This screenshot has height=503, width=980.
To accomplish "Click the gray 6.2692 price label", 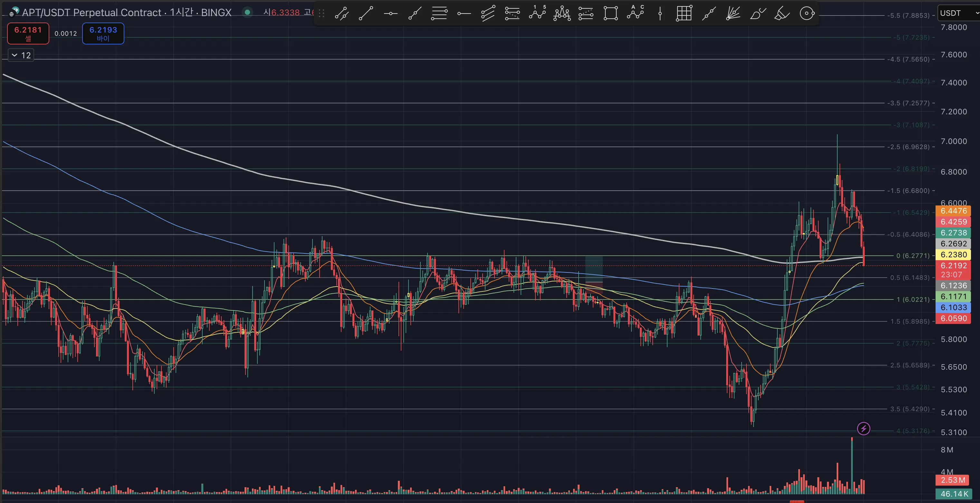I will (x=953, y=244).
